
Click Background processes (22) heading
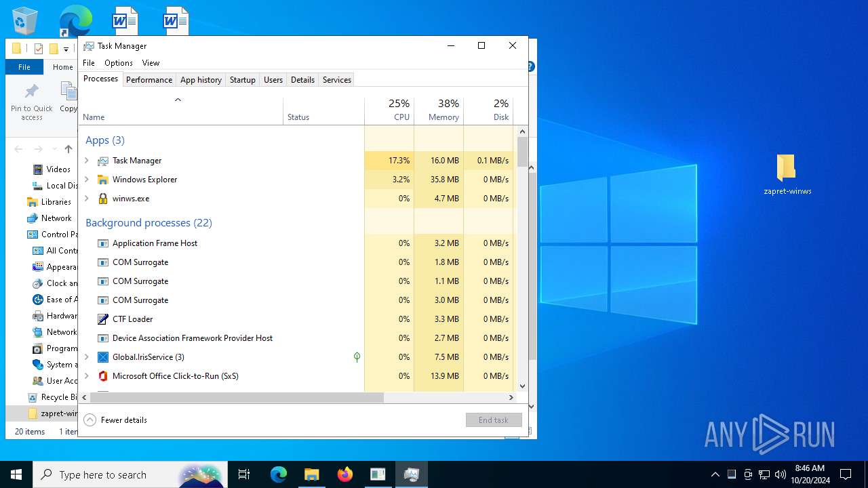click(149, 223)
